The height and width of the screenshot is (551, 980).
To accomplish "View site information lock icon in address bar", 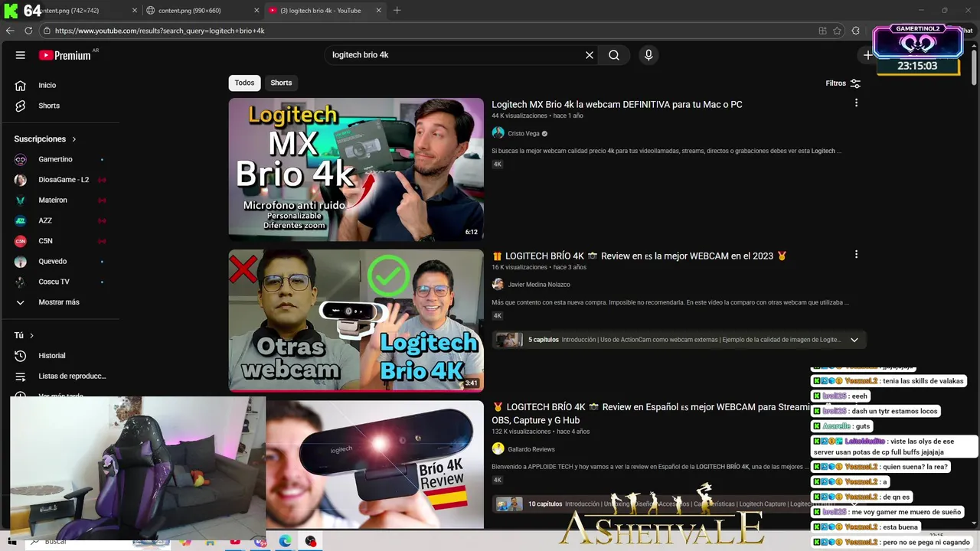I will [x=47, y=31].
